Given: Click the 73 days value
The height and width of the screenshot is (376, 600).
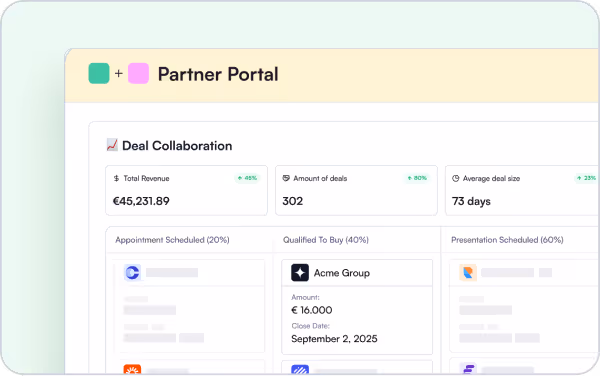Looking at the screenshot, I should 471,201.
